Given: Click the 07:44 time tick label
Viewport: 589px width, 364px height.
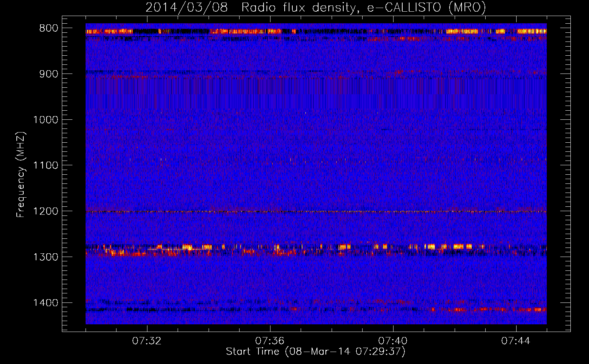Looking at the screenshot, I should point(516,341).
